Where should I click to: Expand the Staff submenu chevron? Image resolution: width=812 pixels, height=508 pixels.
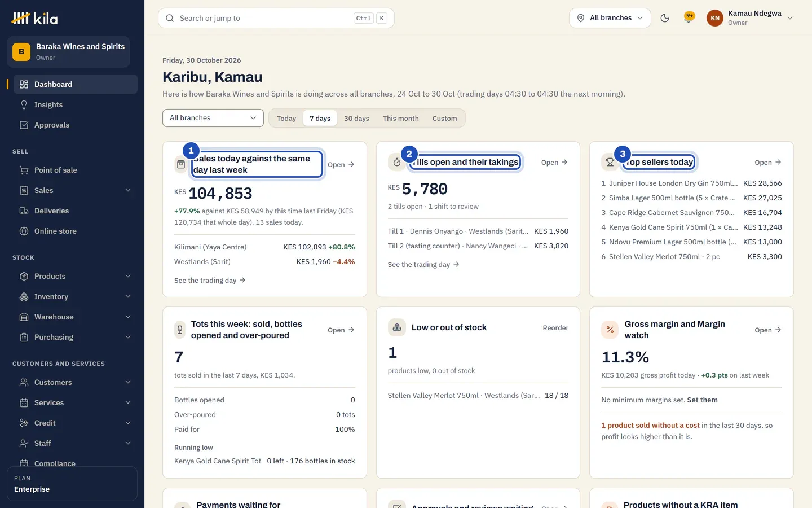(x=128, y=443)
